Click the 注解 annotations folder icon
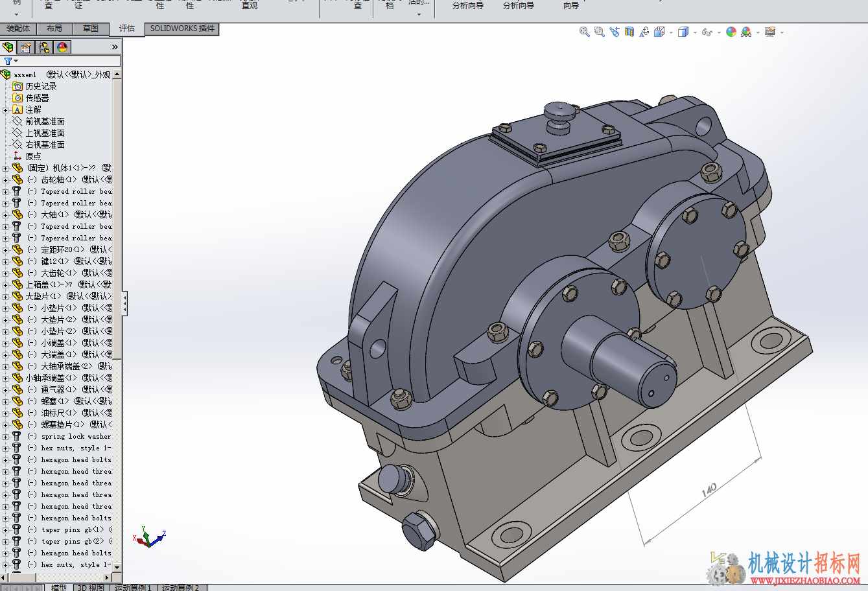 pyautogui.click(x=18, y=110)
